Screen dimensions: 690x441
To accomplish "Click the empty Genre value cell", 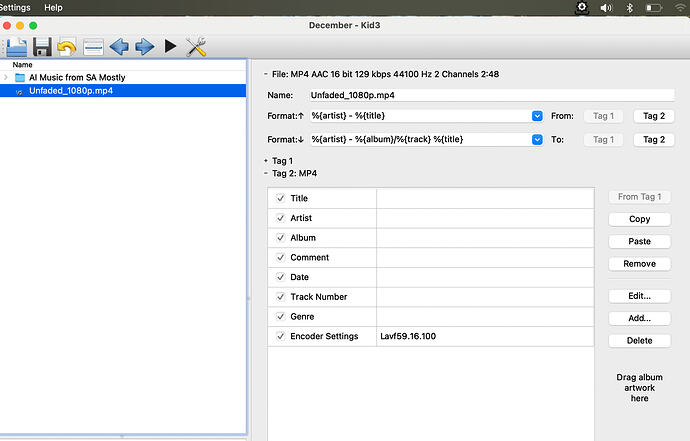I will coord(485,317).
